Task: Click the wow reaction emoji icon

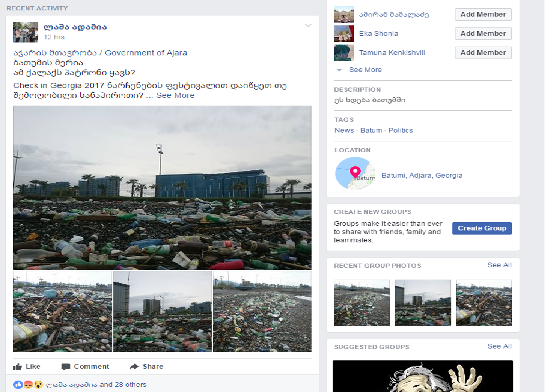Action: click(x=38, y=385)
